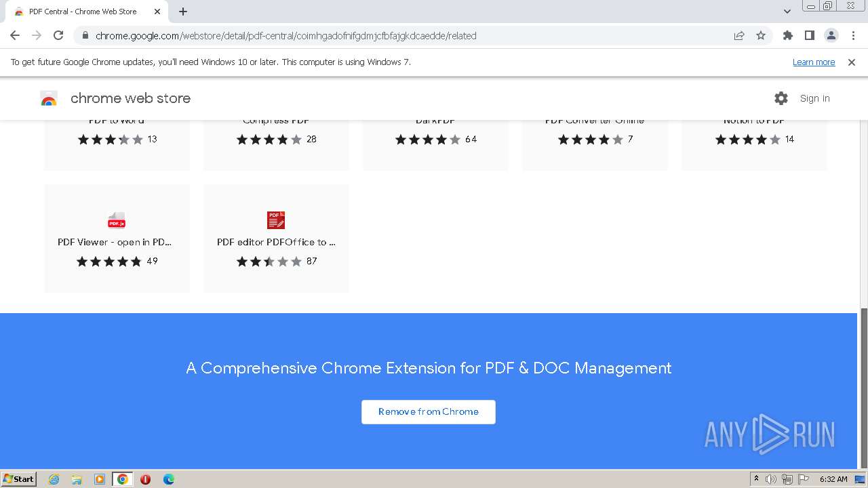
Task: Open the Chrome profile avatar menu
Action: pos(831,35)
